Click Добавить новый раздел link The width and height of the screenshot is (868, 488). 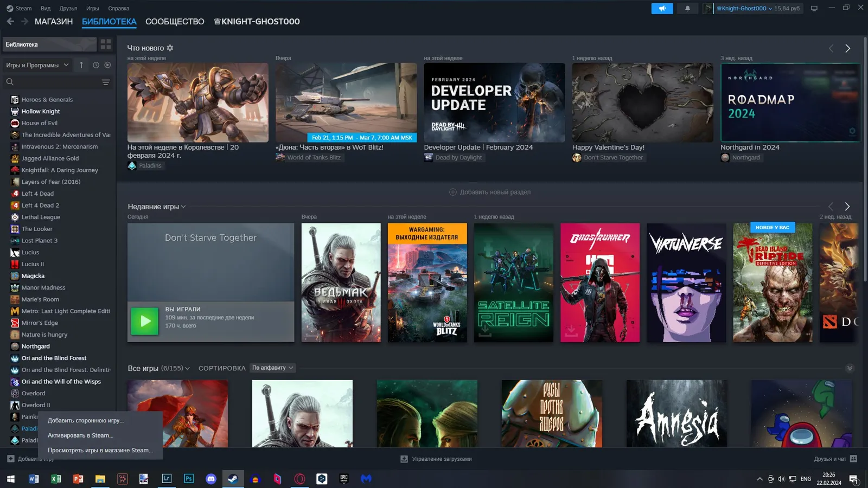pos(490,192)
